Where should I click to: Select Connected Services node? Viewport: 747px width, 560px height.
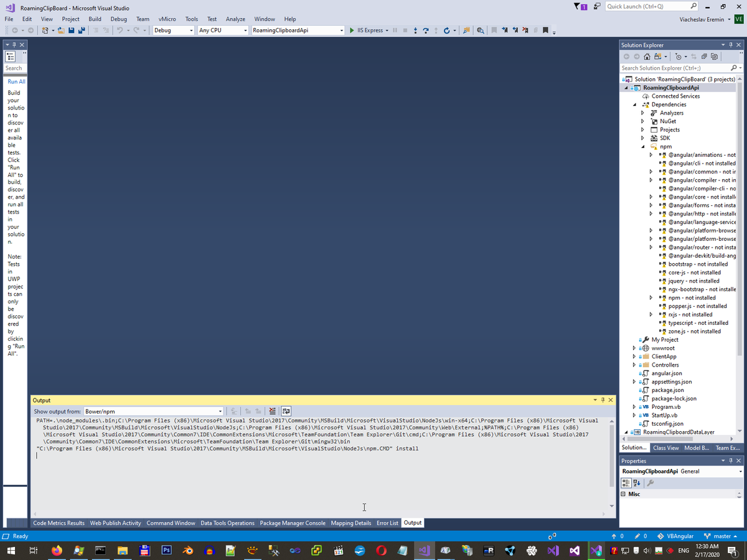click(x=675, y=96)
